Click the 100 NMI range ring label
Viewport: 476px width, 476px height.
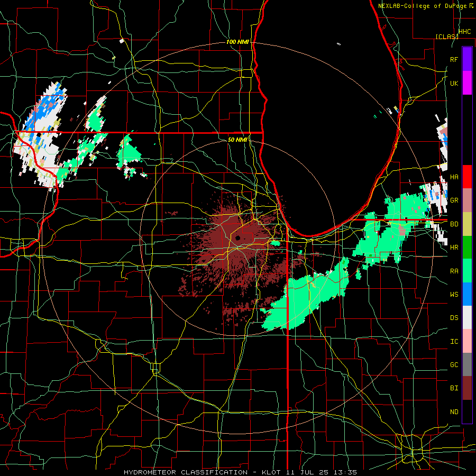[x=237, y=42]
